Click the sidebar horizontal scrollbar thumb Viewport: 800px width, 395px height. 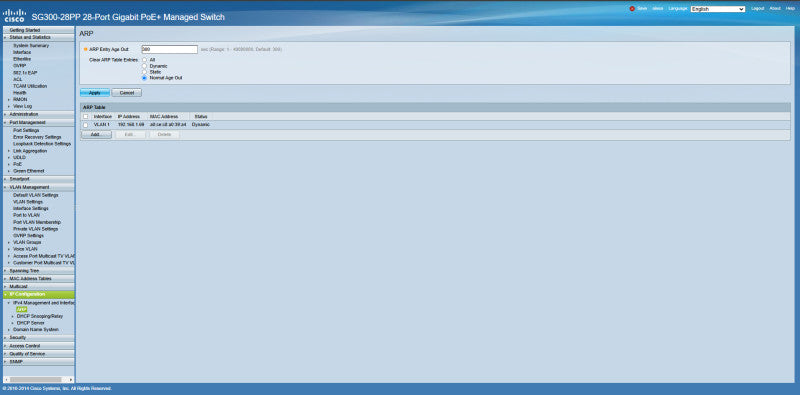[x=35, y=380]
